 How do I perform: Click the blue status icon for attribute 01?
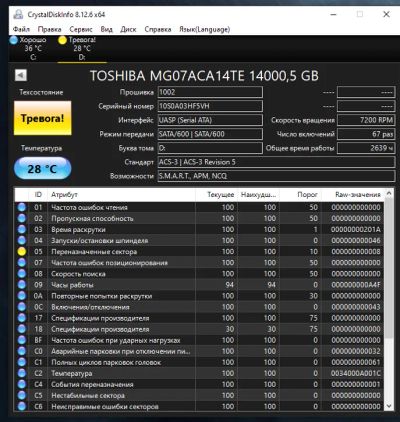pyautogui.click(x=22, y=207)
